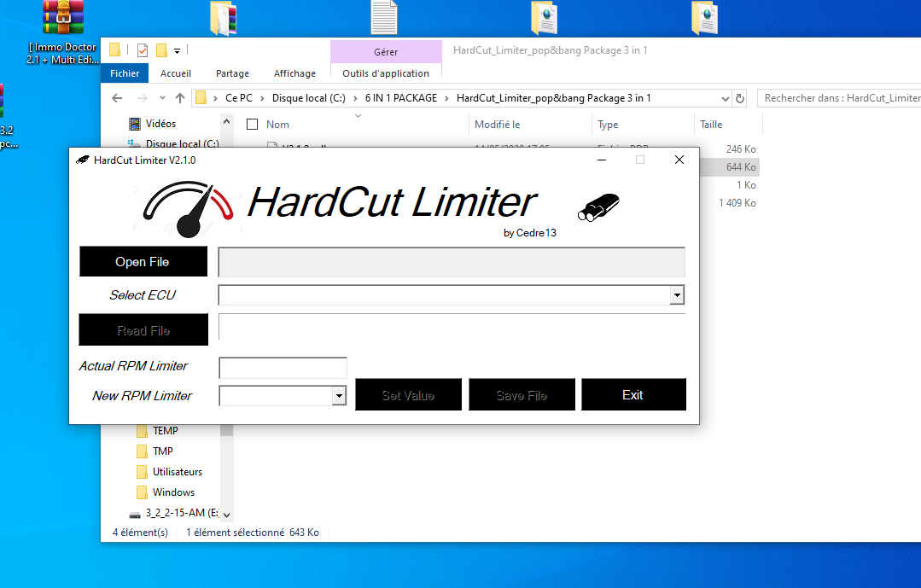Screen dimensions: 921x588
Task: Open the Partage ribbon tab
Action: [x=232, y=73]
